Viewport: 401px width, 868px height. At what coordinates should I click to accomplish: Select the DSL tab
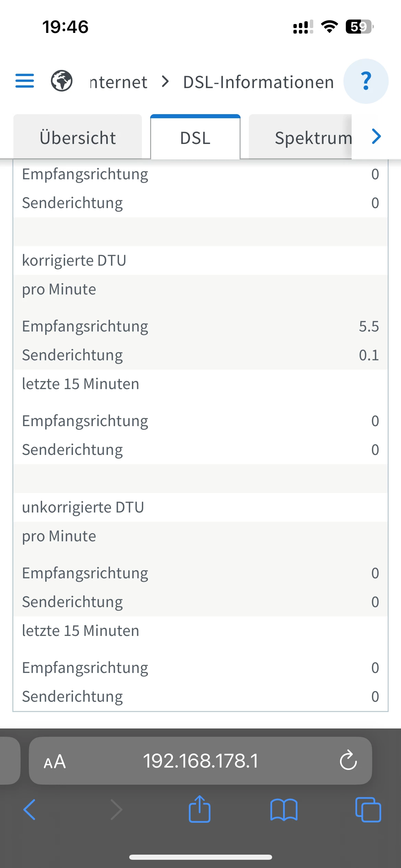195,138
